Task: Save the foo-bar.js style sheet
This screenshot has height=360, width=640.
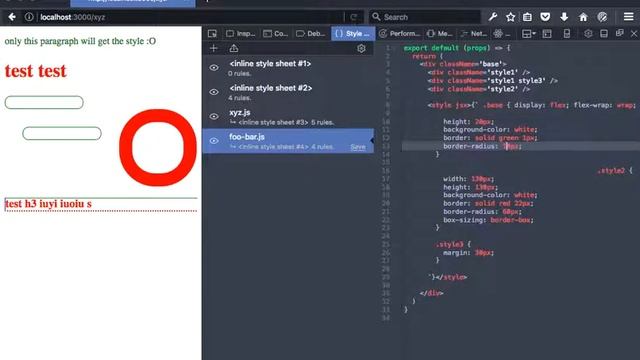Action: point(358,147)
